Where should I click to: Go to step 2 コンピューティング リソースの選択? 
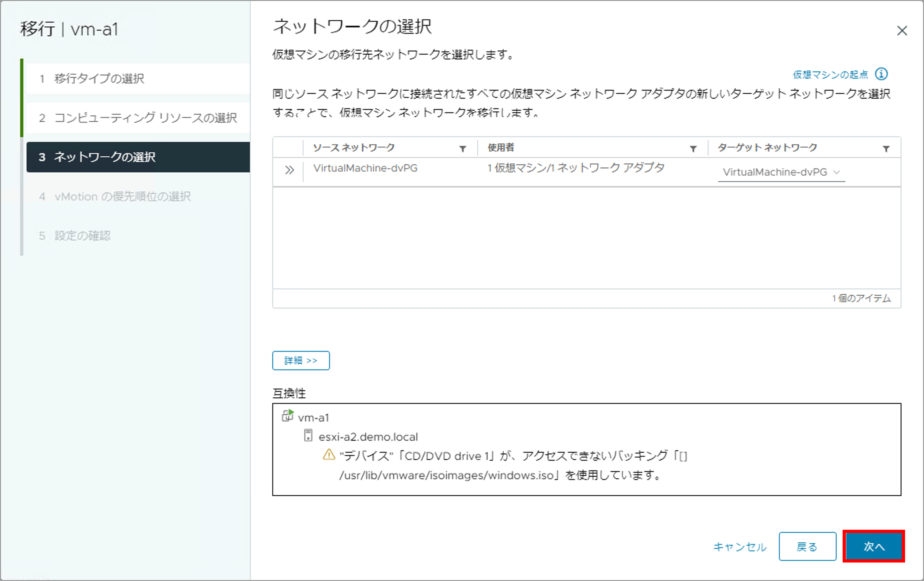(x=138, y=117)
